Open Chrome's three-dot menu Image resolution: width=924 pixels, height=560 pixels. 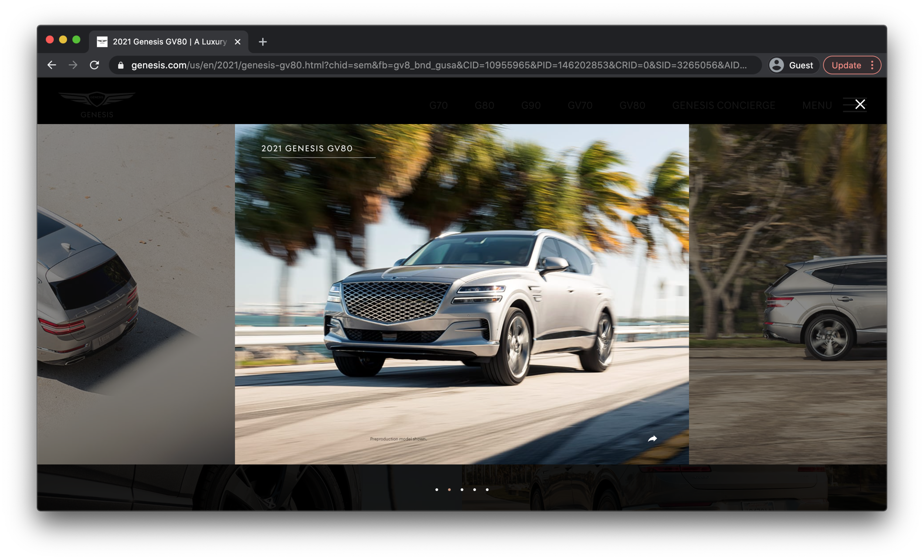coord(872,65)
